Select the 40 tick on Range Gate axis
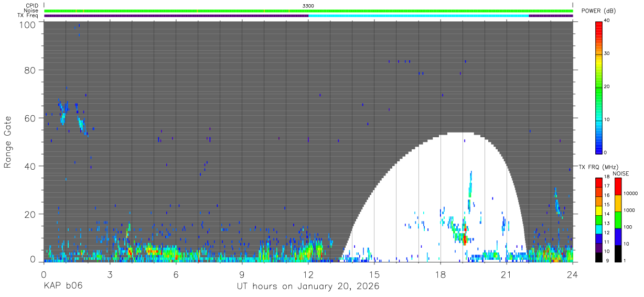Screen dimensions: 644x297 tap(30, 166)
